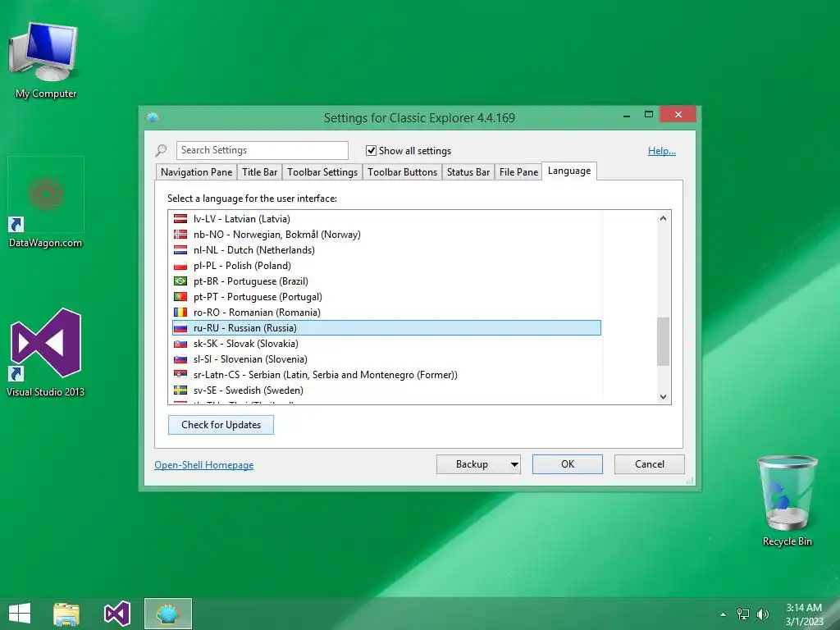Viewport: 840px width, 630px height.
Task: Select pl-PL - Polish (Poland)
Action: 387,265
